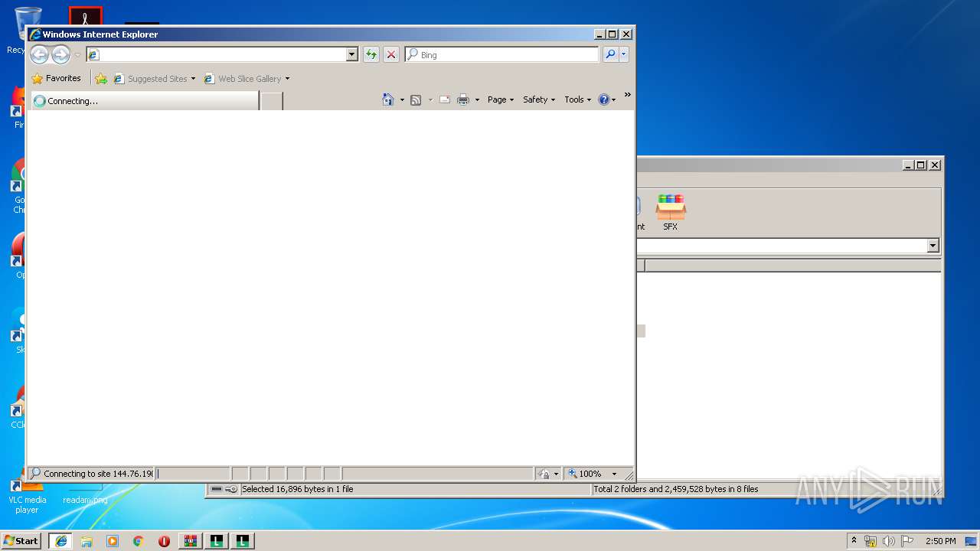Open the 100% zoom level dropdown
Image resolution: width=980 pixels, height=551 pixels.
614,474
